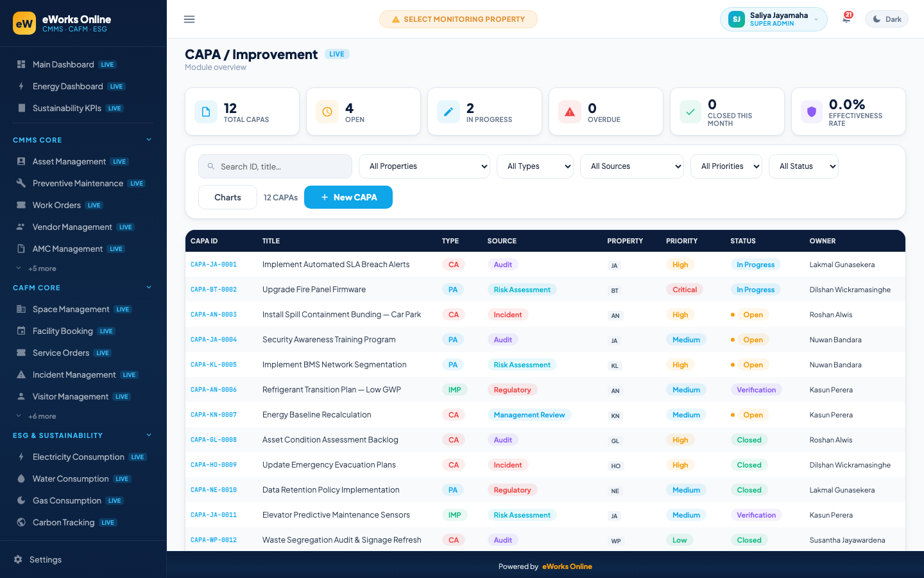Open Saliya Jayamaha user menu
Viewport: 924px width, 578px height.
(x=774, y=19)
